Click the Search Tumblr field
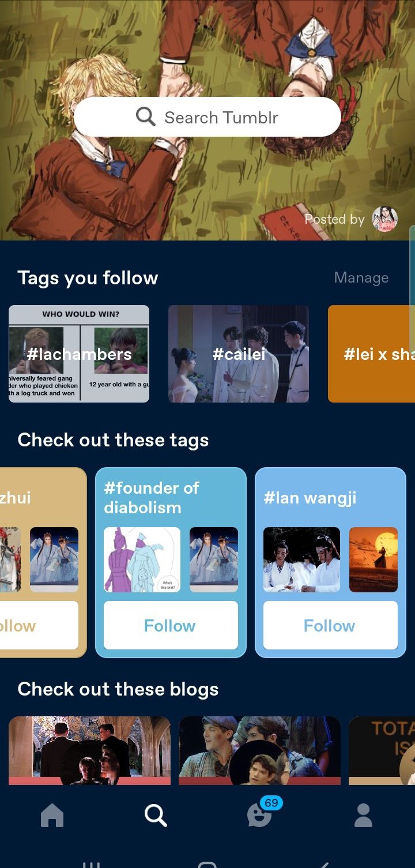This screenshot has height=868, width=415. (207, 117)
